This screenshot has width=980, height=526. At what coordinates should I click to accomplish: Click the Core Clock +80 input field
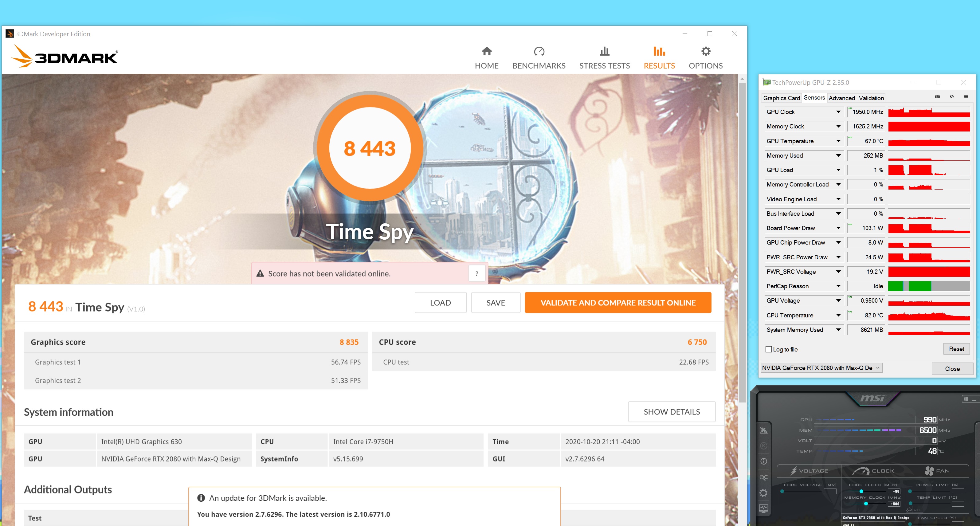point(894,491)
